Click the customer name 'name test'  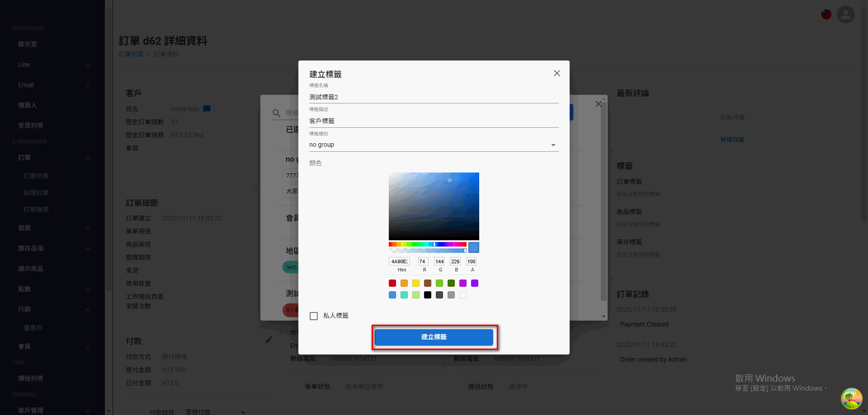pos(185,109)
